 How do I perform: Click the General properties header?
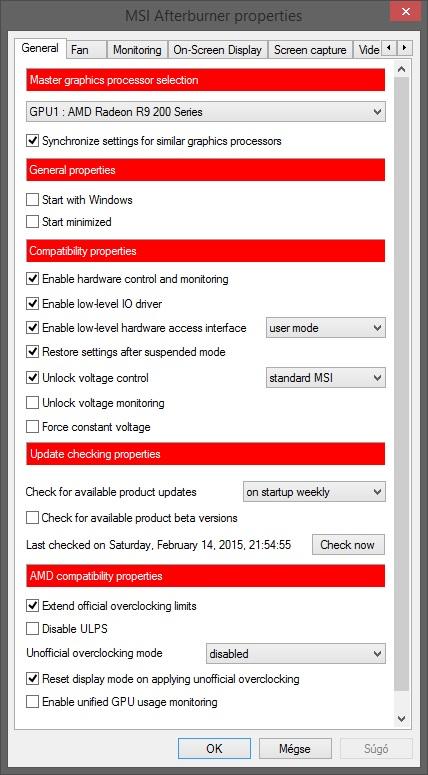click(206, 170)
